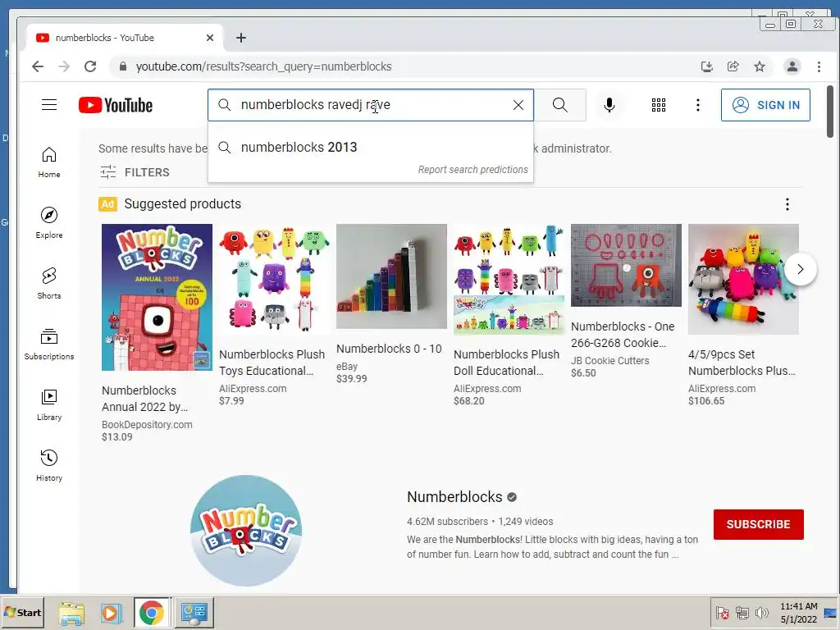Choose the 'numberblocks 2013' suggestion
Screen dimensions: 840x630
370,148
